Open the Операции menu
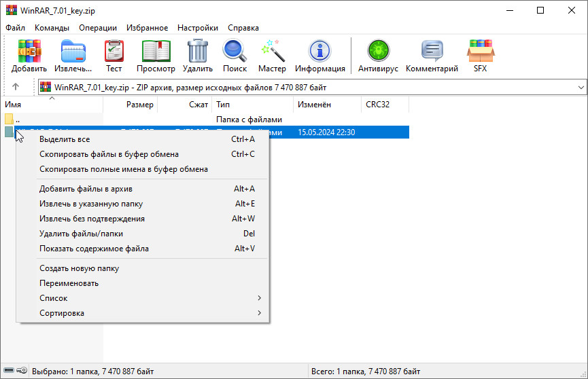This screenshot has height=379, width=588. coord(97,28)
